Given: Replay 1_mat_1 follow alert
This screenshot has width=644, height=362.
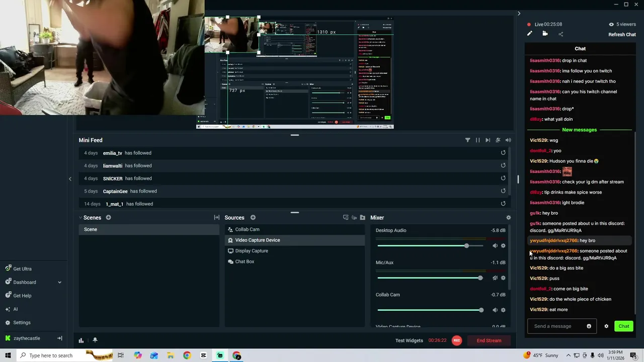Looking at the screenshot, I should [x=503, y=204].
